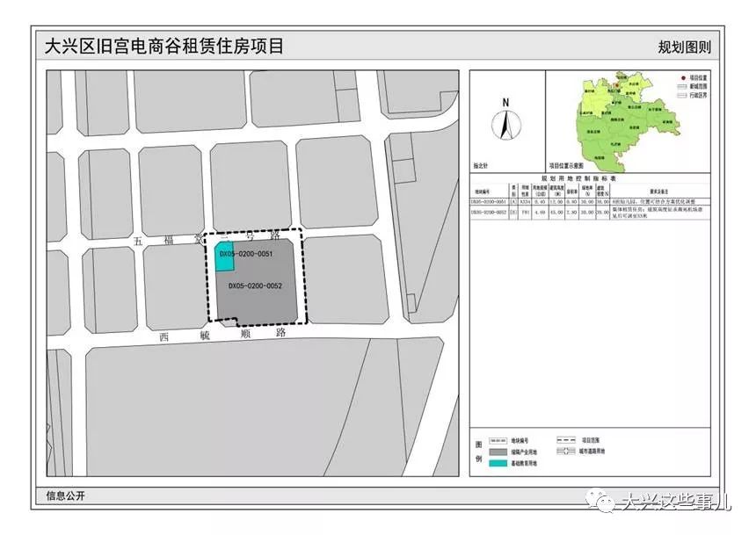Viewport: 756px width, 535px height.
Task: Click the DX05-0200-0051 row in the index table
Action: click(x=590, y=202)
